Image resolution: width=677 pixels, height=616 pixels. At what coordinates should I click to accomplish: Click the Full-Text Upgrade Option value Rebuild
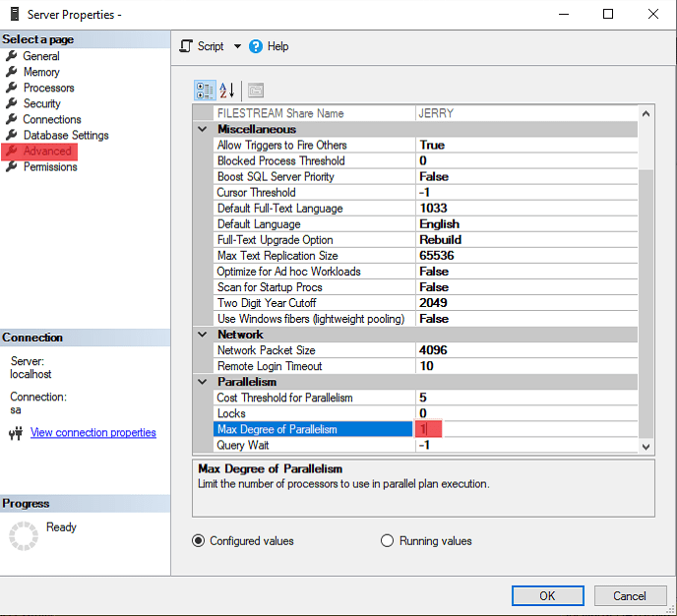(441, 239)
